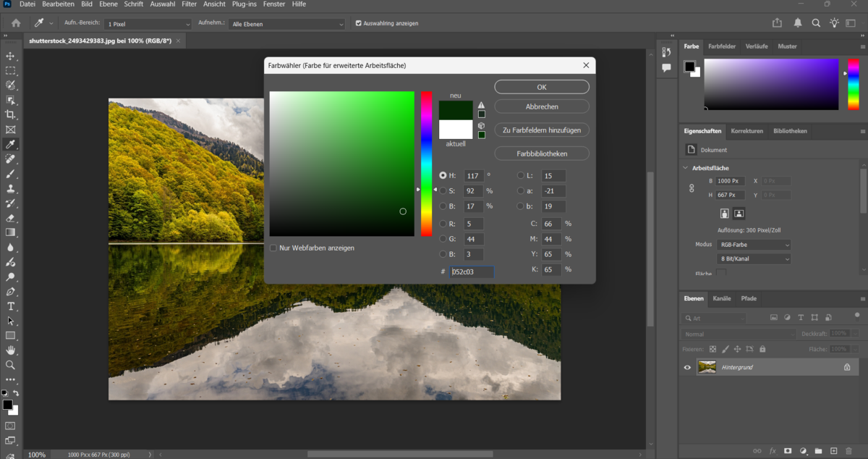Open the Add layer style (fx) menu
The width and height of the screenshot is (868, 459).
pyautogui.click(x=773, y=451)
